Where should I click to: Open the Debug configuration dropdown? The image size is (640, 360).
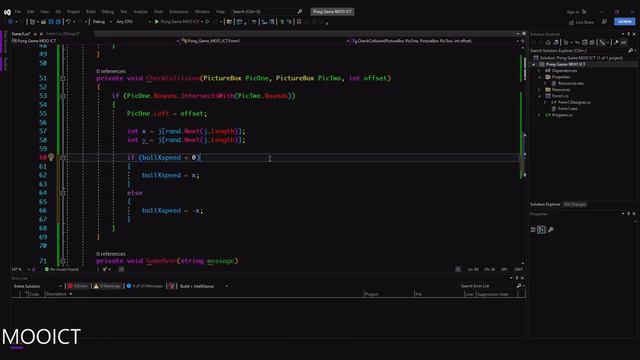(x=102, y=22)
